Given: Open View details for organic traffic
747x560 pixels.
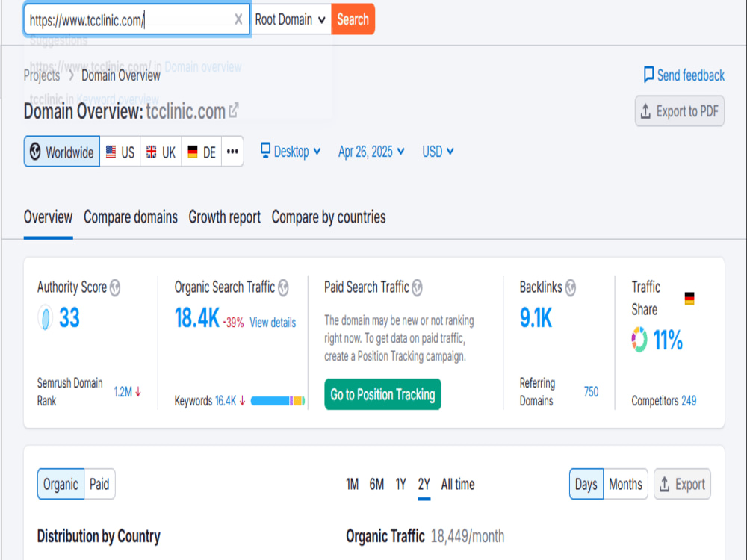Looking at the screenshot, I should click(273, 323).
